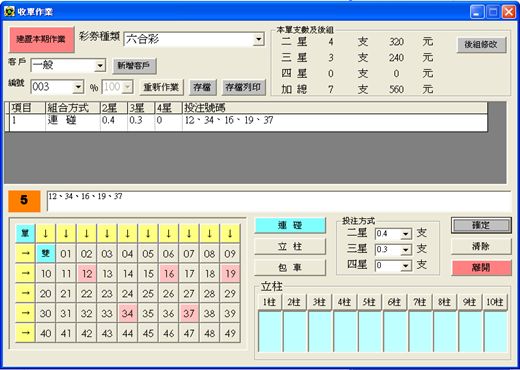Viewport: 520px width, 370px height.
Task: Deselect highlighted number 34
Action: coord(128,313)
